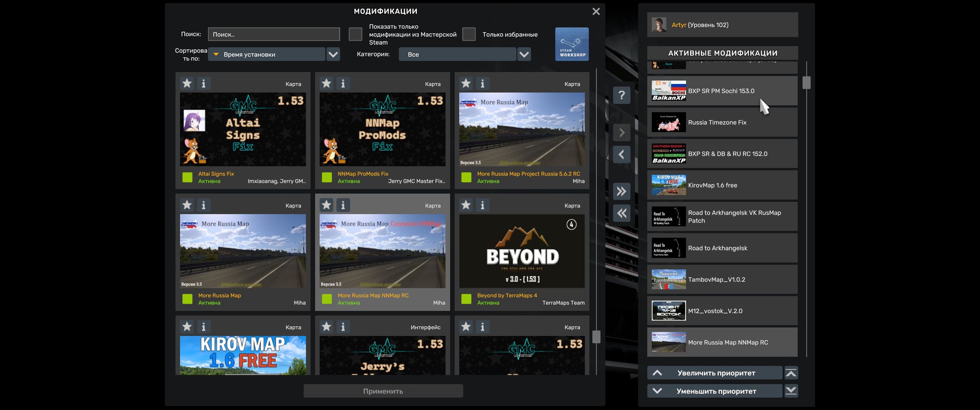Viewport: 980px width, 410px height.
Task: Open the Steam Workshop icon
Action: point(572,44)
